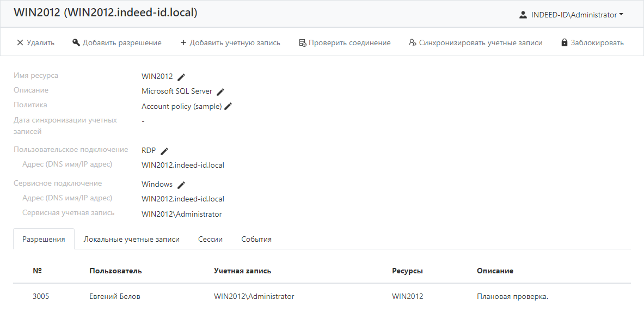Screen dimensions: 644x312
Task: Click user Евгений Белов in table
Action: point(114,297)
